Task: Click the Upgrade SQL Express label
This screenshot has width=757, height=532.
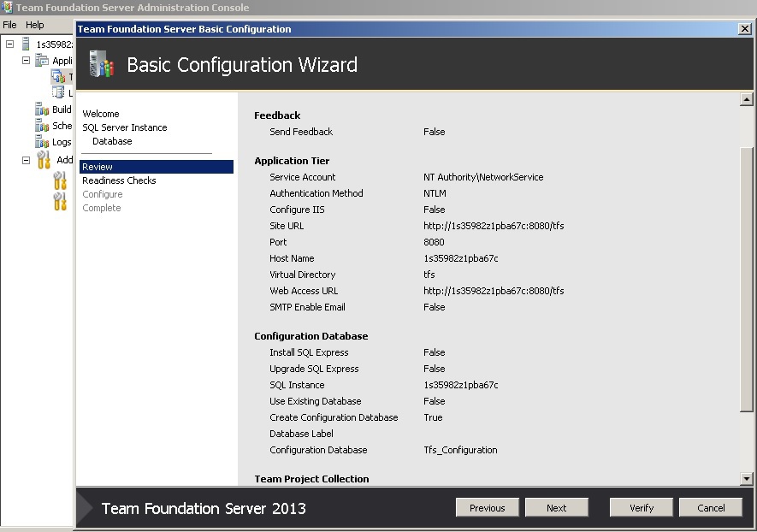Action: pos(314,369)
